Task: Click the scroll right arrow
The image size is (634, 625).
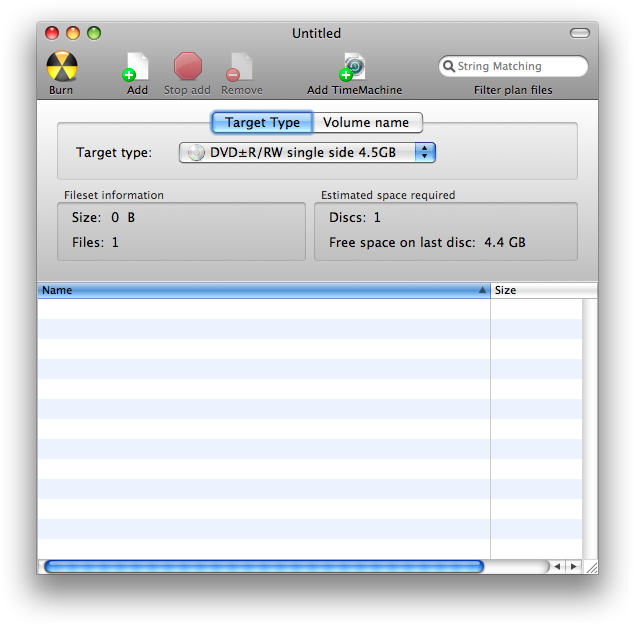Action: click(573, 567)
